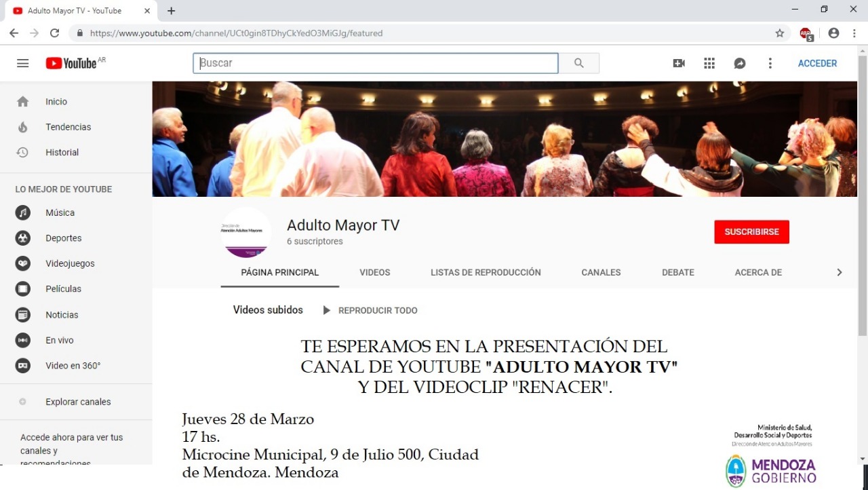The width and height of the screenshot is (868, 490).
Task: Open the settings three-dot menu in YouTube header
Action: pos(770,63)
